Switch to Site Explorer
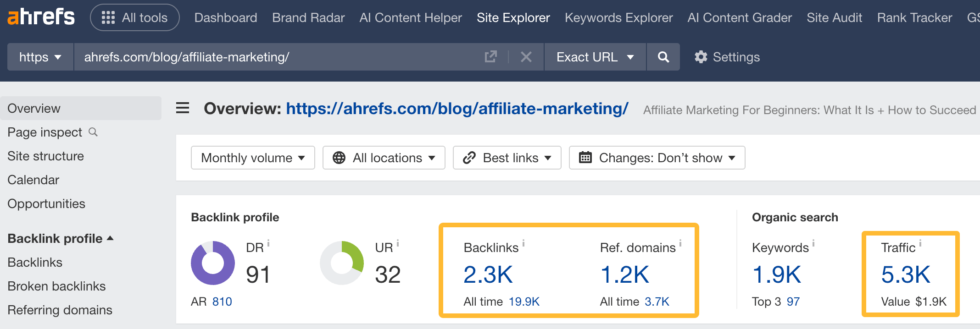 [513, 17]
